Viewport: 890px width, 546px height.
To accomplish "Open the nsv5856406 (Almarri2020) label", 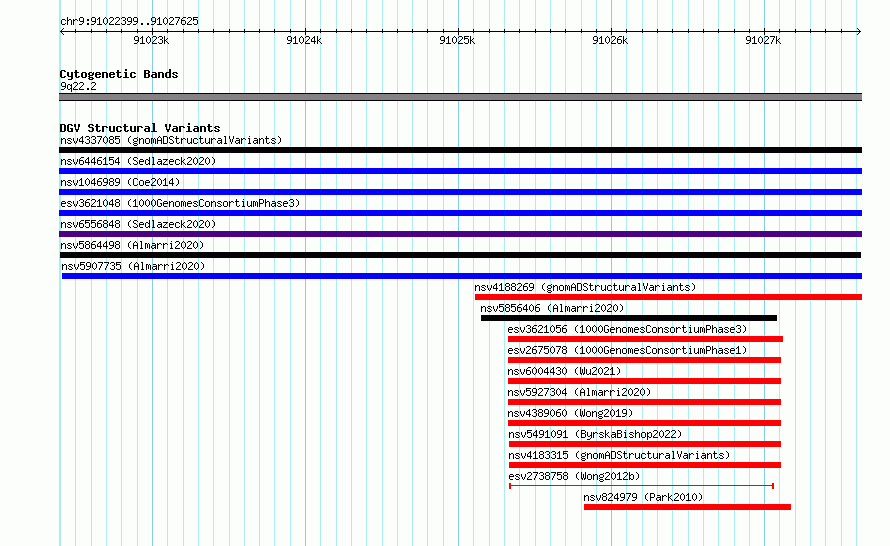I will click(x=552, y=308).
